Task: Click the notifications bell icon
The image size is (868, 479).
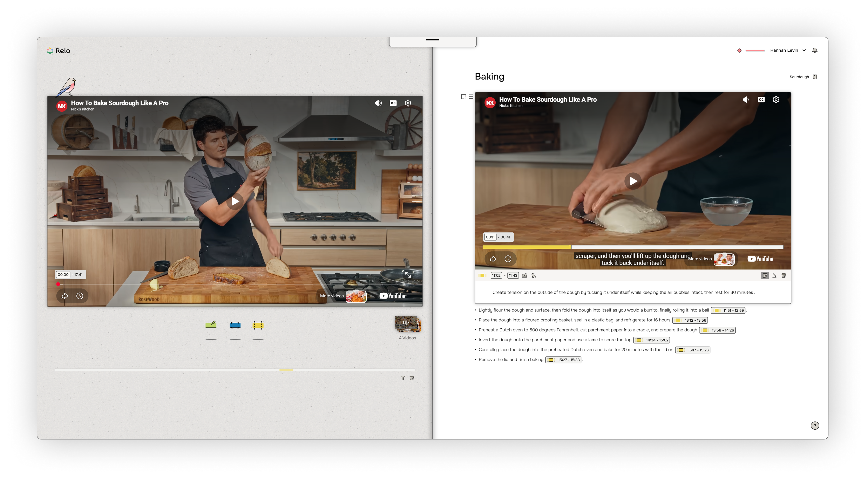Action: pyautogui.click(x=815, y=50)
